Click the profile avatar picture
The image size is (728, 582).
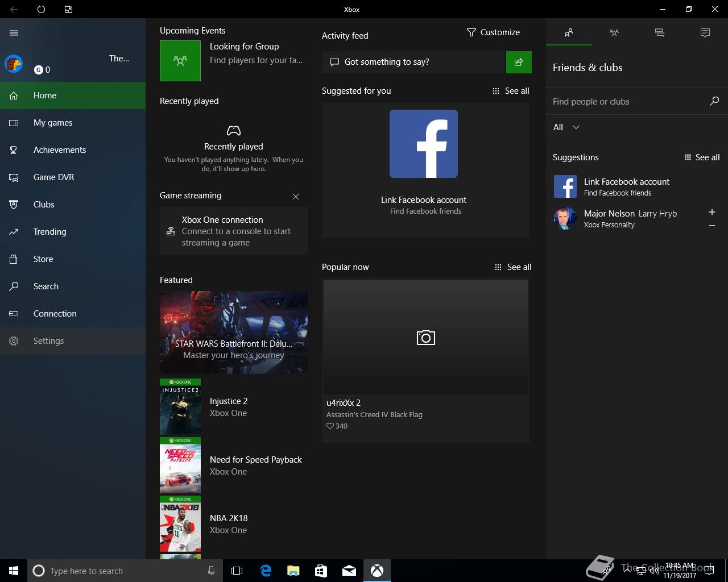click(14, 64)
